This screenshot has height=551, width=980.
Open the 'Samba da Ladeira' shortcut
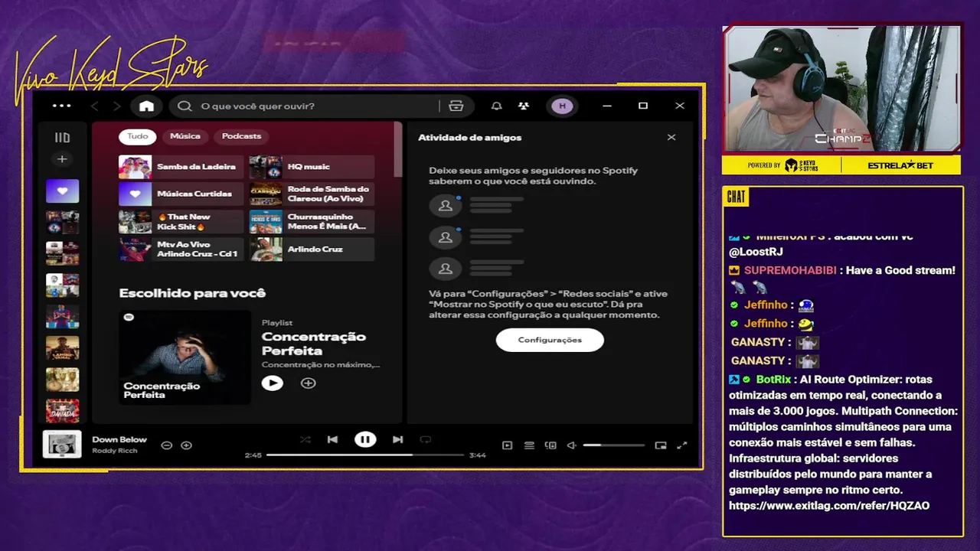click(181, 167)
